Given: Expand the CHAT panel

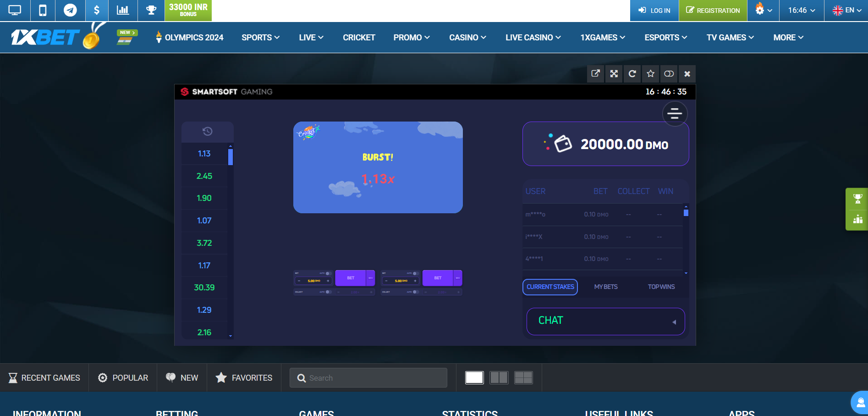Looking at the screenshot, I should (605, 321).
